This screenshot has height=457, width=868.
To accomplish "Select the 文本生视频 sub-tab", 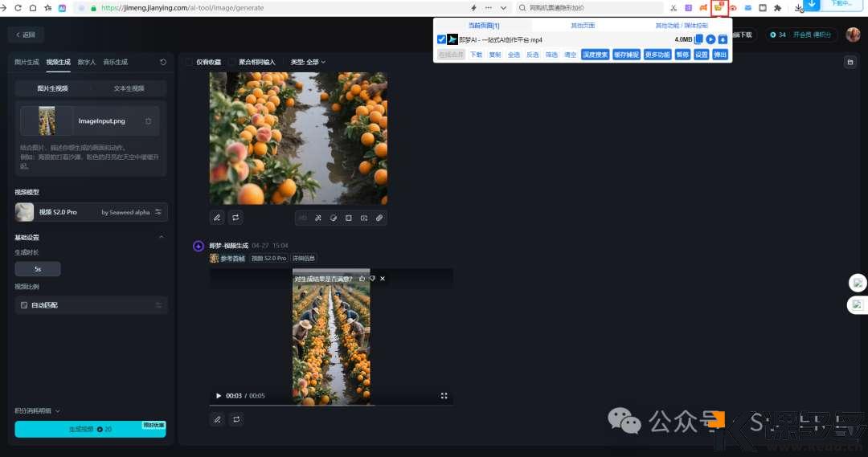I will 129,88.
